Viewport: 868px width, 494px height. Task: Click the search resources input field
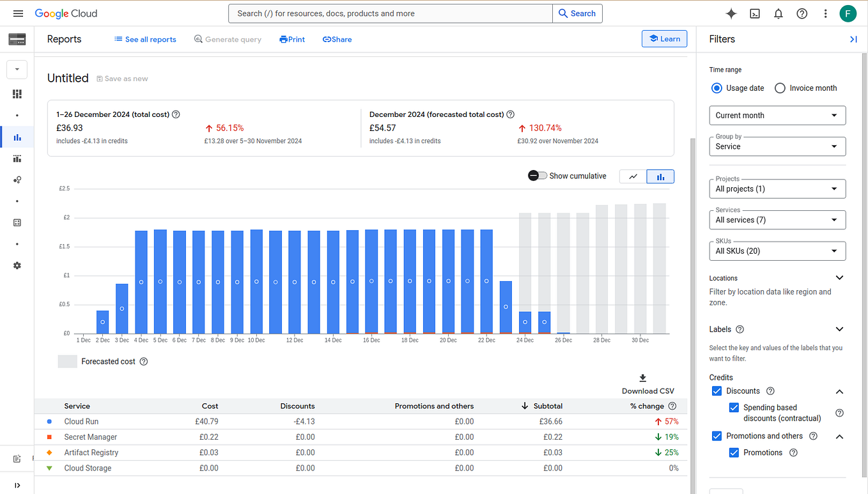[390, 13]
